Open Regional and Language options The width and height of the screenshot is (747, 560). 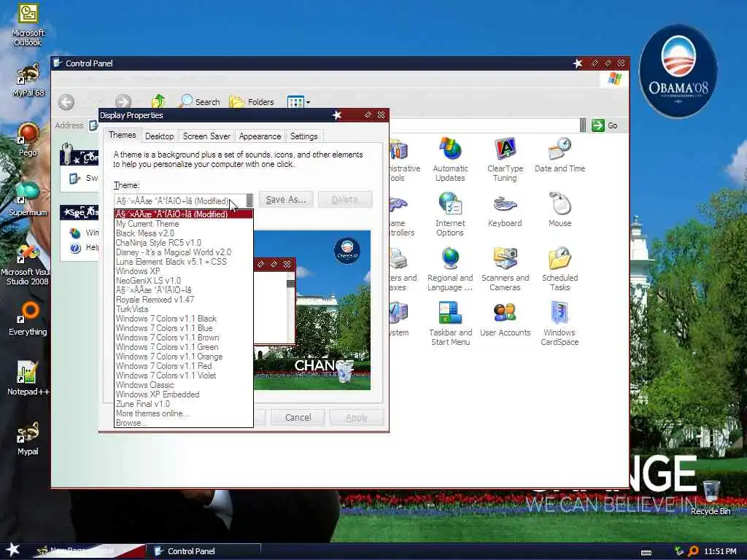[x=450, y=269]
